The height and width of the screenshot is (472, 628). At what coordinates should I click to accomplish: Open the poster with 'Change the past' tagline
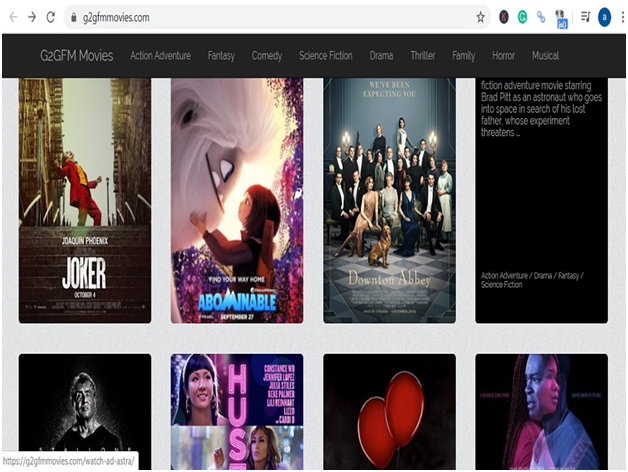click(x=541, y=411)
